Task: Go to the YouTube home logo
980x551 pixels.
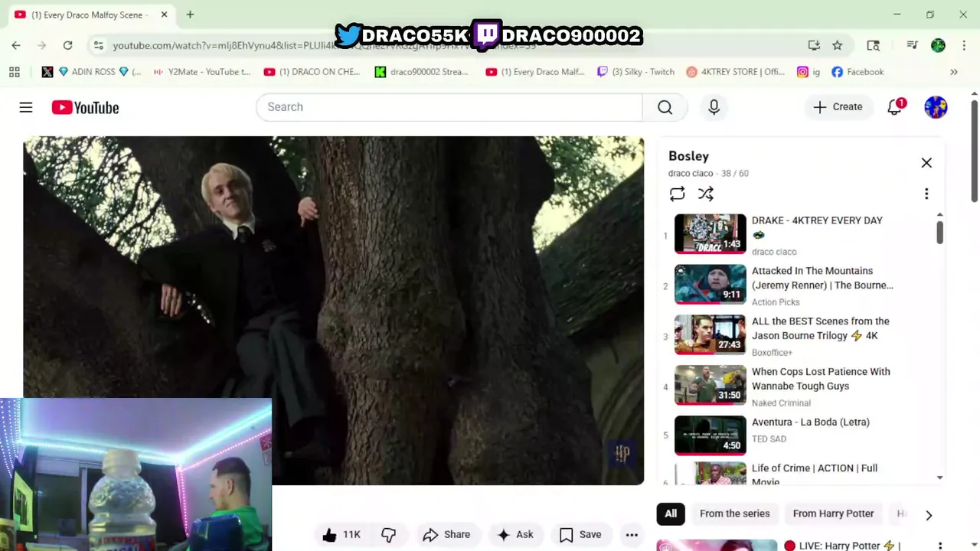Action: point(85,107)
